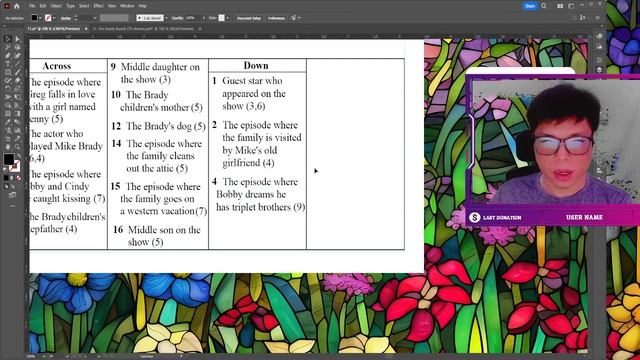
Task: Open Edit Toolbar three dots
Action: [12, 206]
